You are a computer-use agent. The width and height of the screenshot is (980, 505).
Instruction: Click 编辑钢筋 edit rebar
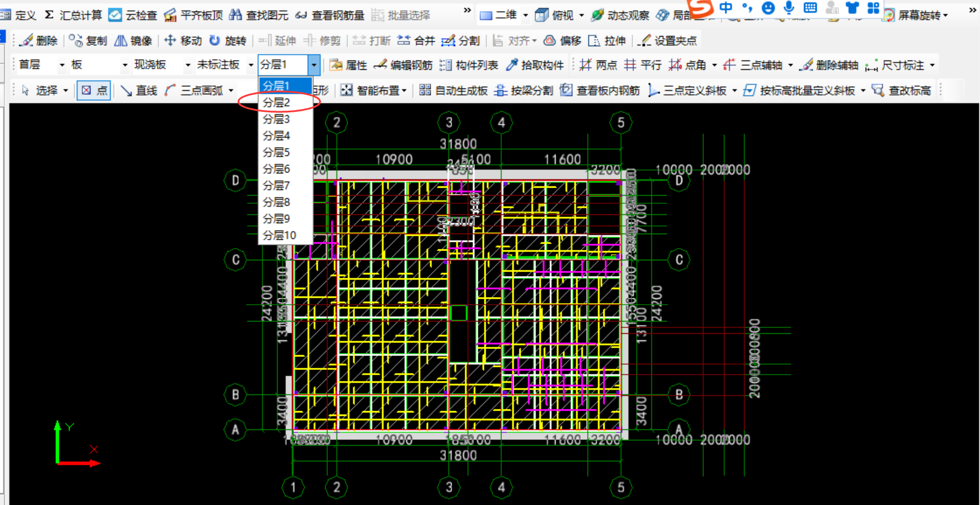[x=403, y=65]
